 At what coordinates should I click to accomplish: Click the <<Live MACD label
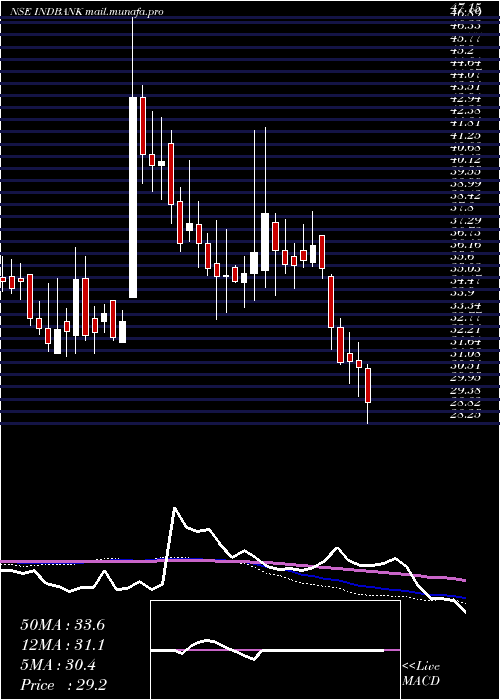pos(421,674)
